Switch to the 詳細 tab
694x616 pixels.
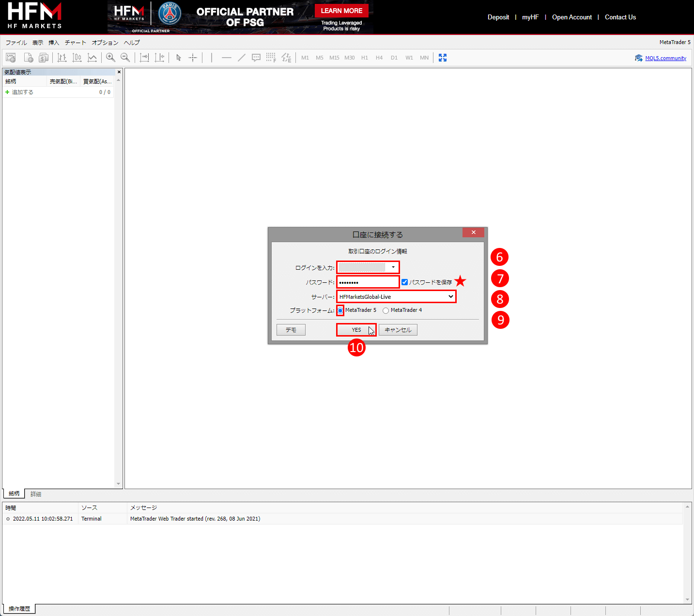36,494
